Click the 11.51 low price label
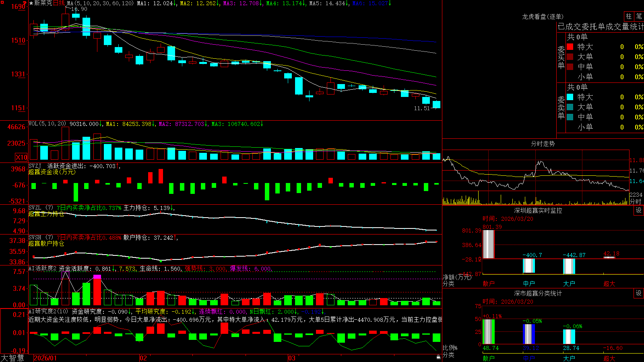The width and height of the screenshot is (644, 362). click(422, 108)
